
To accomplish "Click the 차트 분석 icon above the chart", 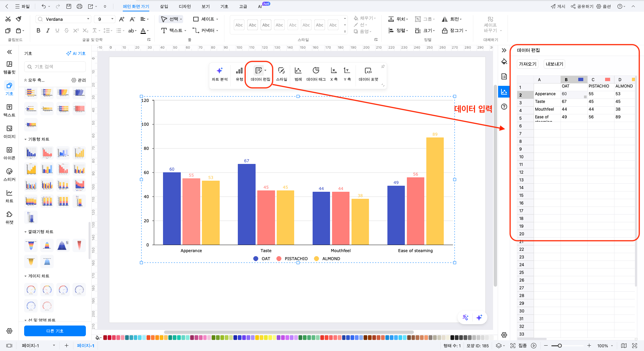I will point(220,74).
